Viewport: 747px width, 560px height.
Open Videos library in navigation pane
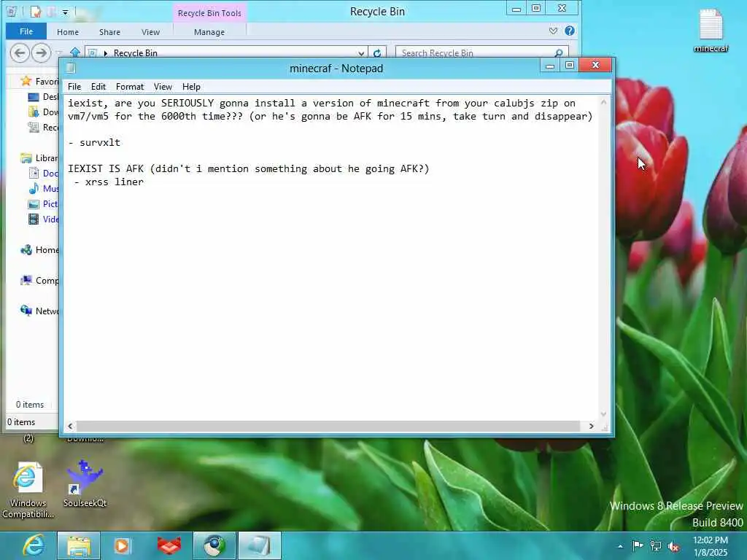click(x=44, y=219)
